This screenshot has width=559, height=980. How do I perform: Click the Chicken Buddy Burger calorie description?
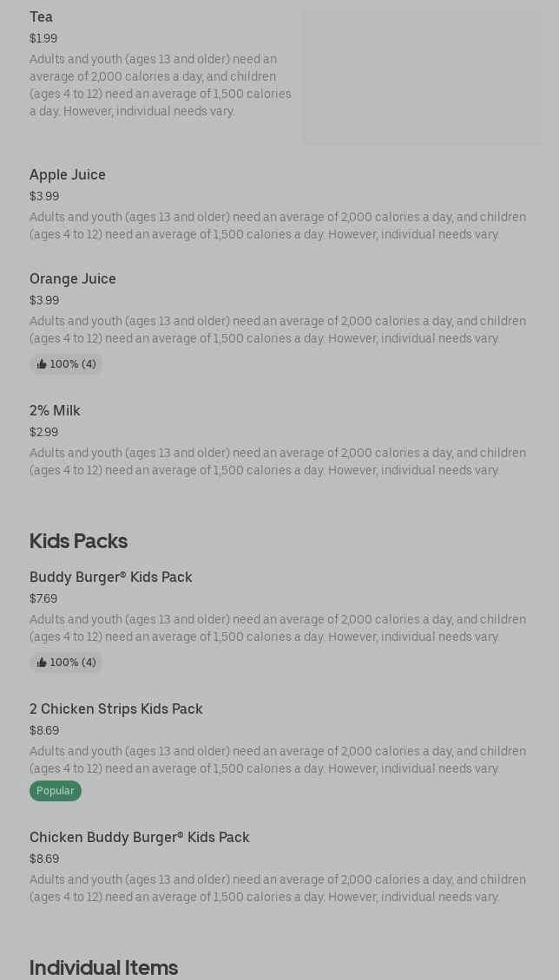(x=278, y=888)
